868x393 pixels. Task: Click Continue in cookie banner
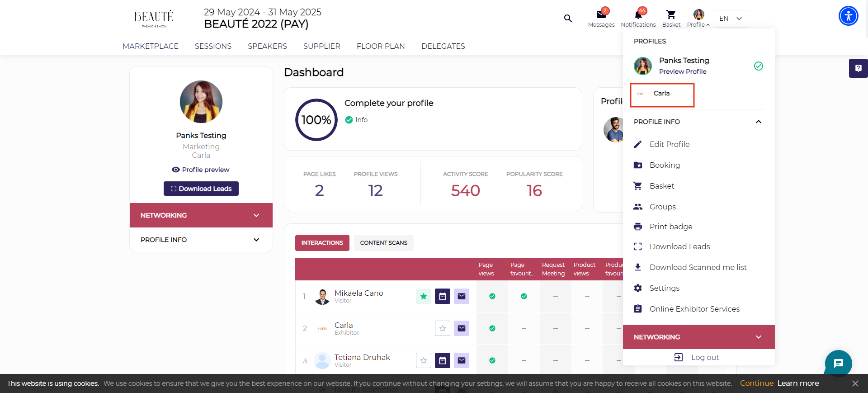tap(757, 383)
